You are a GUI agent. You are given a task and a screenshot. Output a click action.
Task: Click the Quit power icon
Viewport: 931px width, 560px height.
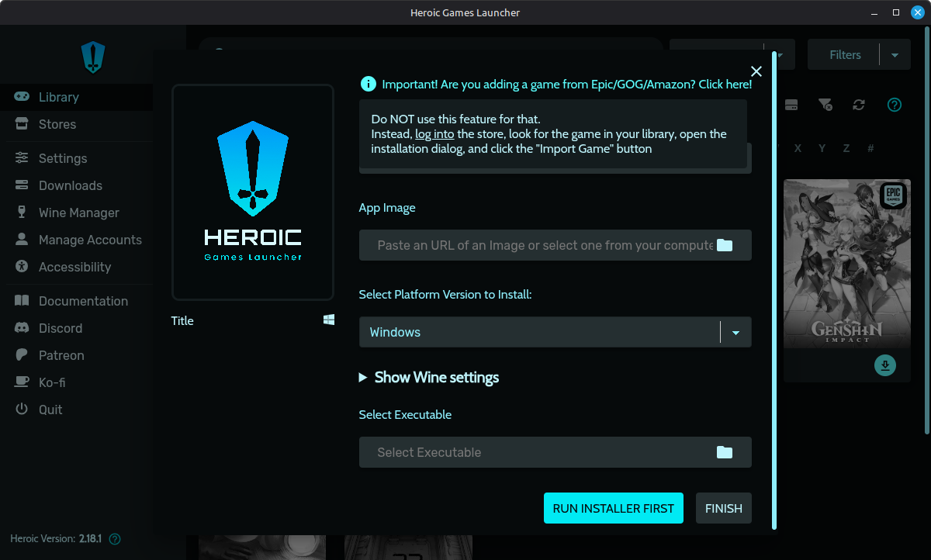(22, 410)
